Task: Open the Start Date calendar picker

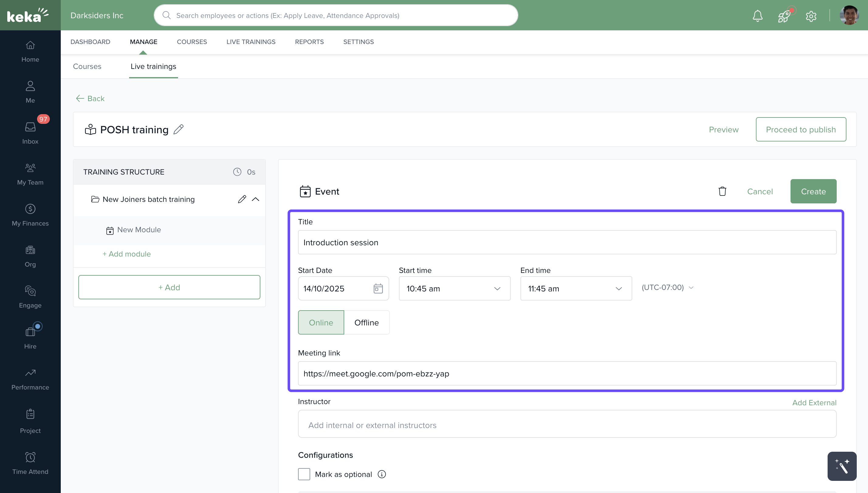Action: pos(378,288)
